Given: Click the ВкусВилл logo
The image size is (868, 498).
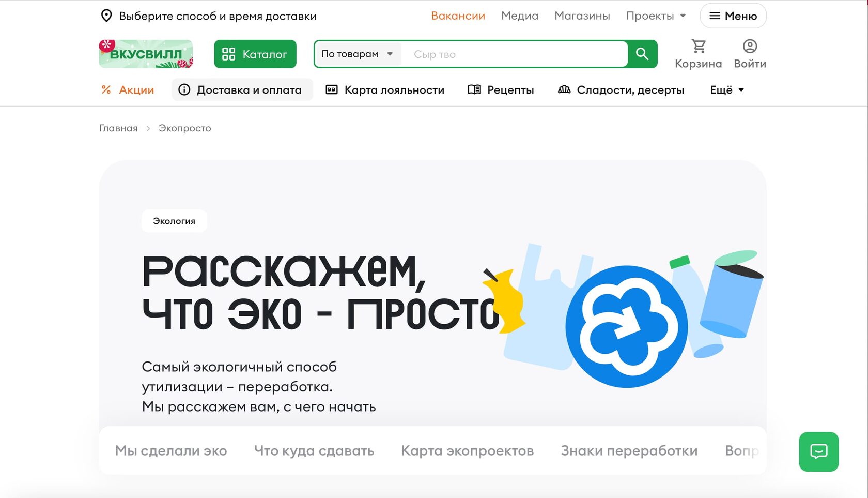Looking at the screenshot, I should (146, 54).
